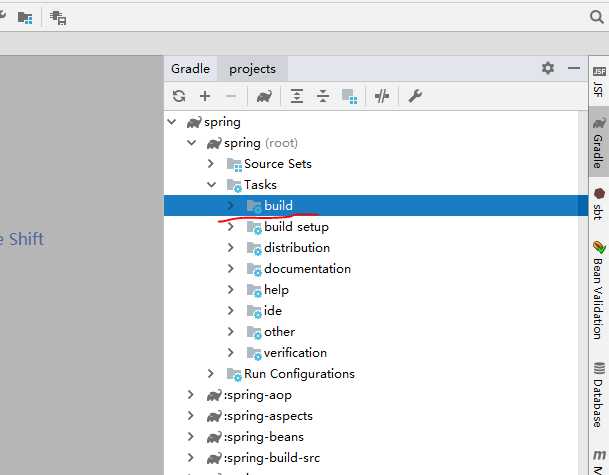Image resolution: width=609 pixels, height=475 pixels.
Task: Expand the :spring-aspects module
Action: [191, 416]
